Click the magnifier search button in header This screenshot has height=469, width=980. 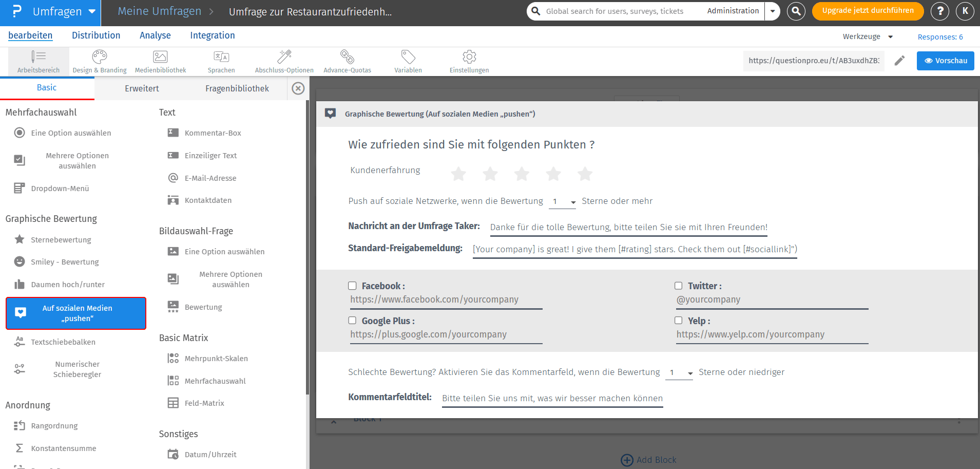pyautogui.click(x=796, y=11)
